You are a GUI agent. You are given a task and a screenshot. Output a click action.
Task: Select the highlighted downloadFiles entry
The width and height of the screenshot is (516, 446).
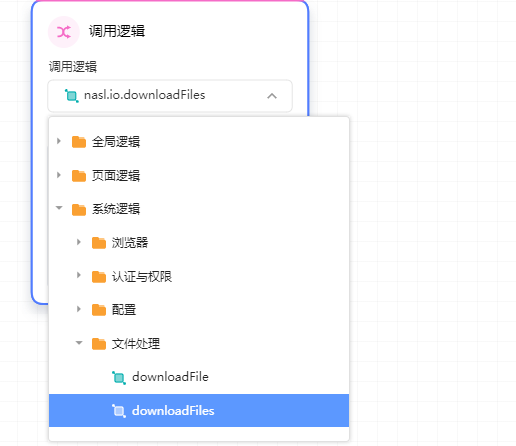pos(199,410)
